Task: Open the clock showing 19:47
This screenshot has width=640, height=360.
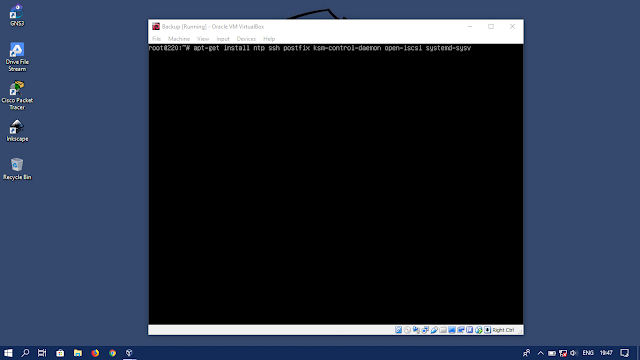Action: tap(606, 353)
